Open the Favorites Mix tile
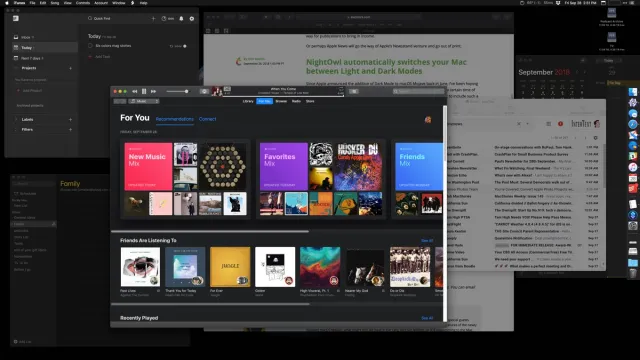 pos(284,167)
